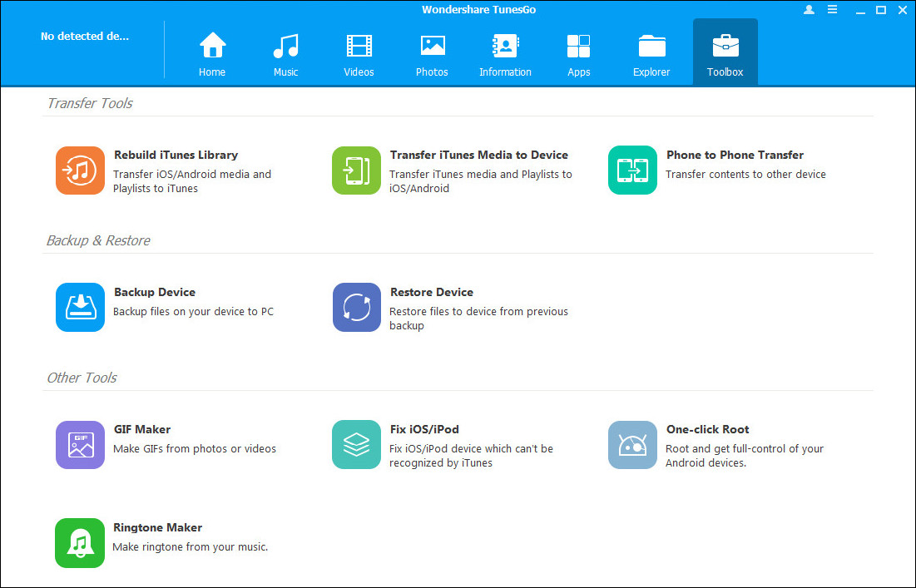Minimize the TunesGo window

pyautogui.click(x=860, y=11)
